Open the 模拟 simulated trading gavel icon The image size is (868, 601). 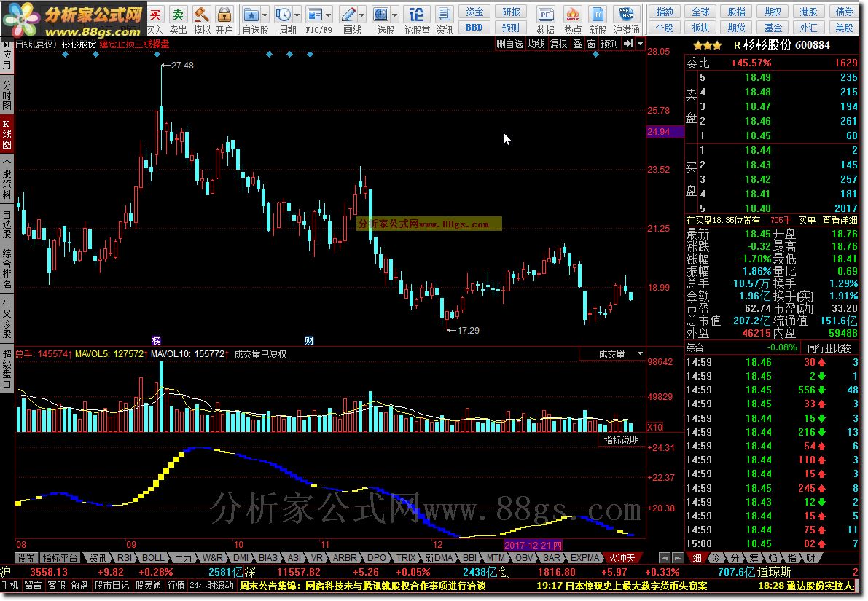[201, 15]
